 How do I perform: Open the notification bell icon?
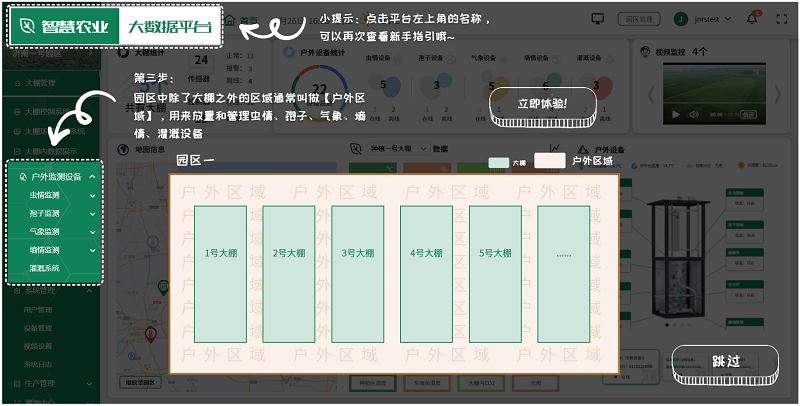click(x=753, y=18)
